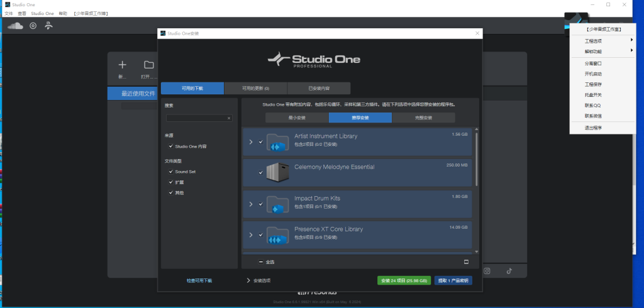This screenshot has height=308, width=644.
Task: Uncheck the Sound Set file type
Action: 171,172
